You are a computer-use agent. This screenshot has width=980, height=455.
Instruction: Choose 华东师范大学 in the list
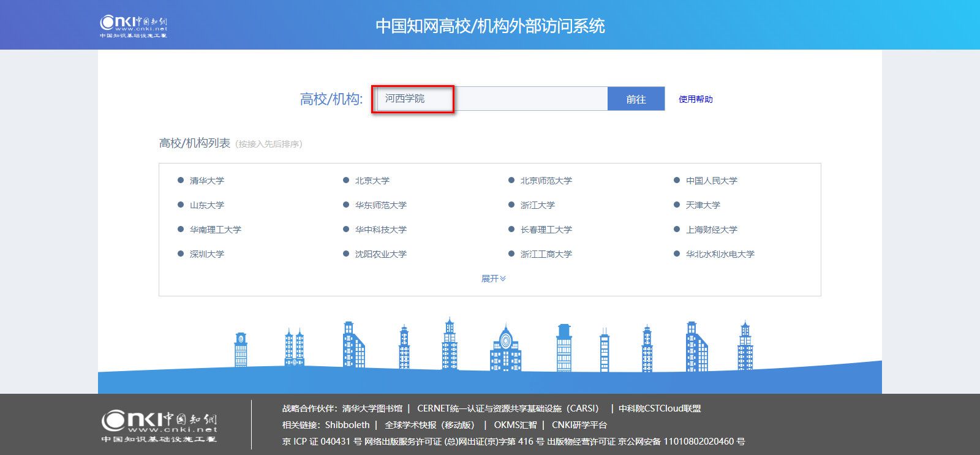coord(381,205)
